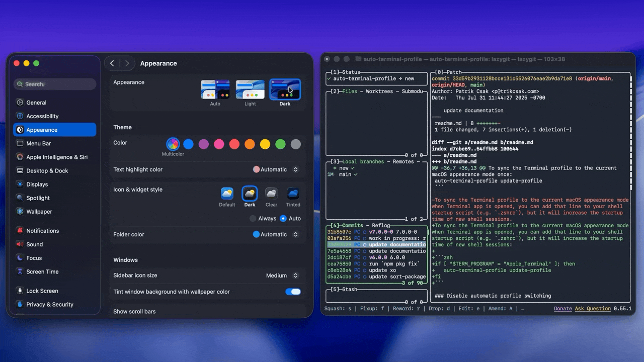Select commit 03afa256 work in progress

pos(377,238)
